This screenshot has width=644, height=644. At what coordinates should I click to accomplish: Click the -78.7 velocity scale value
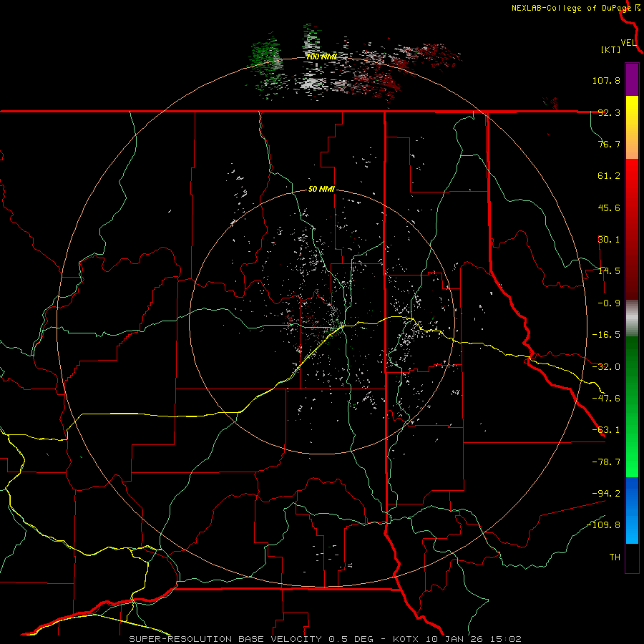tap(606, 462)
